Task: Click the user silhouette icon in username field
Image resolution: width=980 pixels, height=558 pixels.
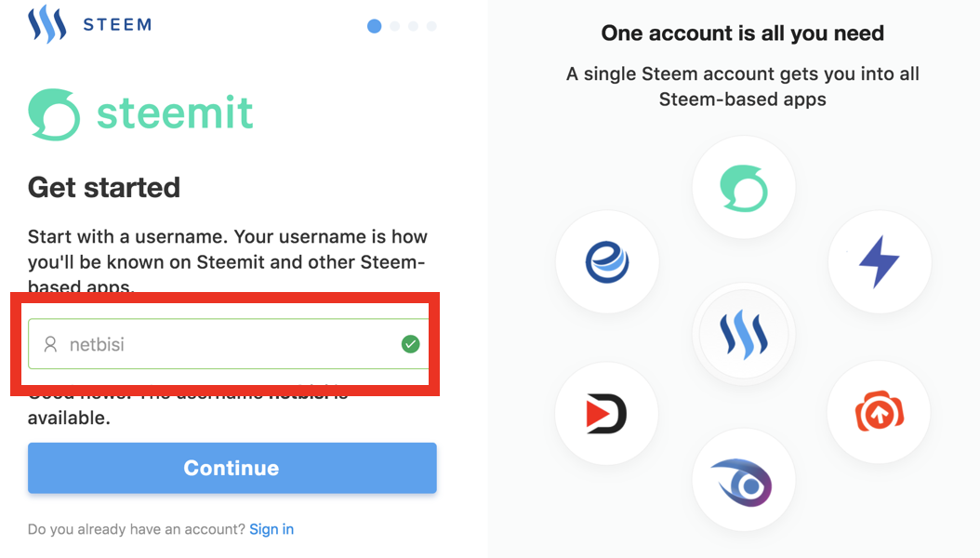Action: (50, 344)
